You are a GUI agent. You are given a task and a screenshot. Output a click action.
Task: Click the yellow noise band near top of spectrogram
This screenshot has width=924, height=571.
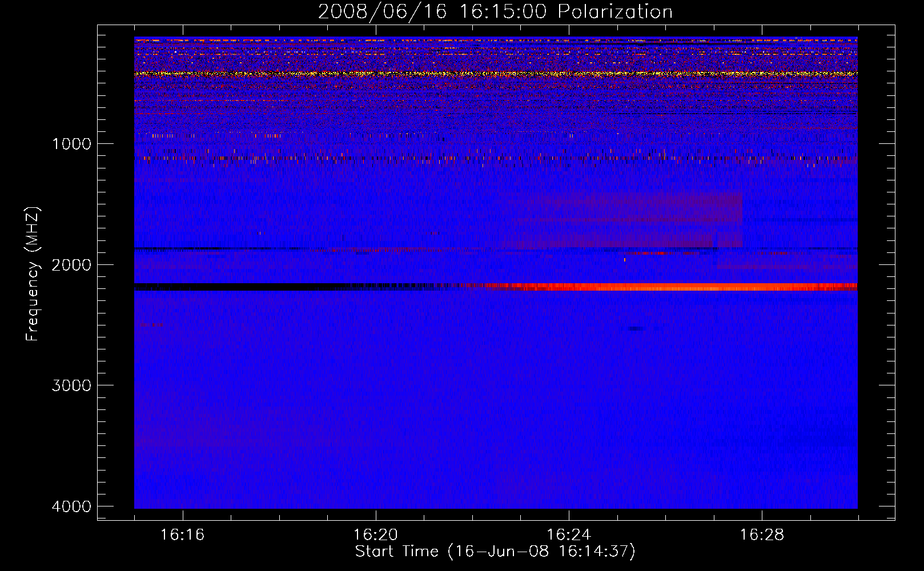(496, 74)
